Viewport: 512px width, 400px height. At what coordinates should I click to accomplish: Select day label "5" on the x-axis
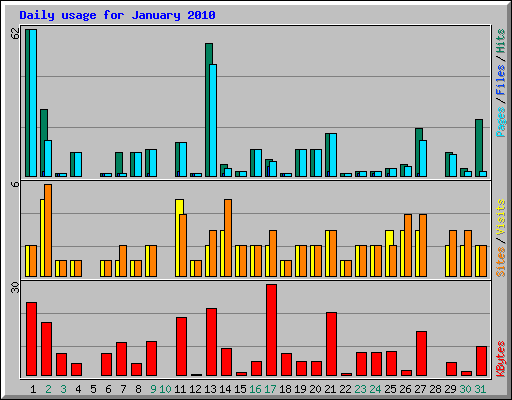click(x=93, y=389)
